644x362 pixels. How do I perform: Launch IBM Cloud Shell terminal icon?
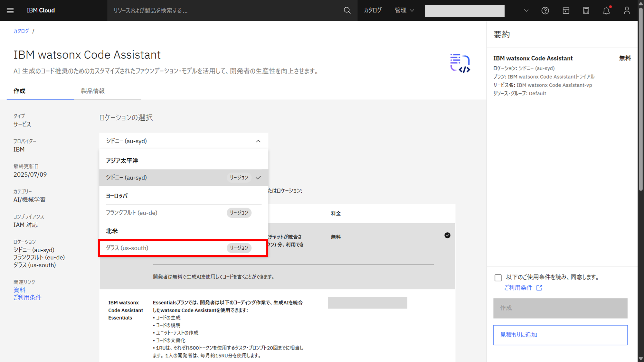[566, 11]
